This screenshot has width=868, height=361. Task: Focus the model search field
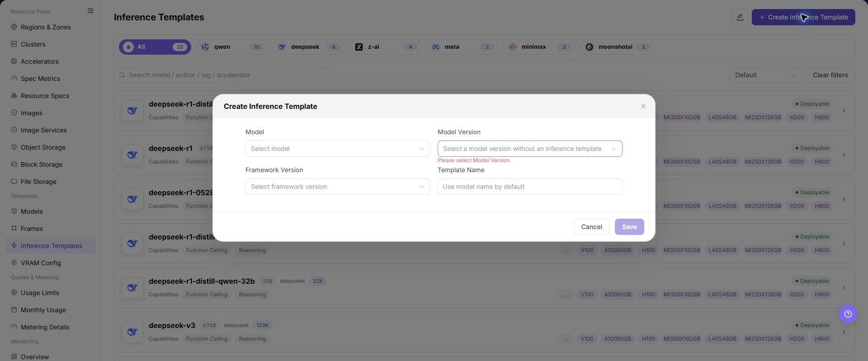click(222, 75)
